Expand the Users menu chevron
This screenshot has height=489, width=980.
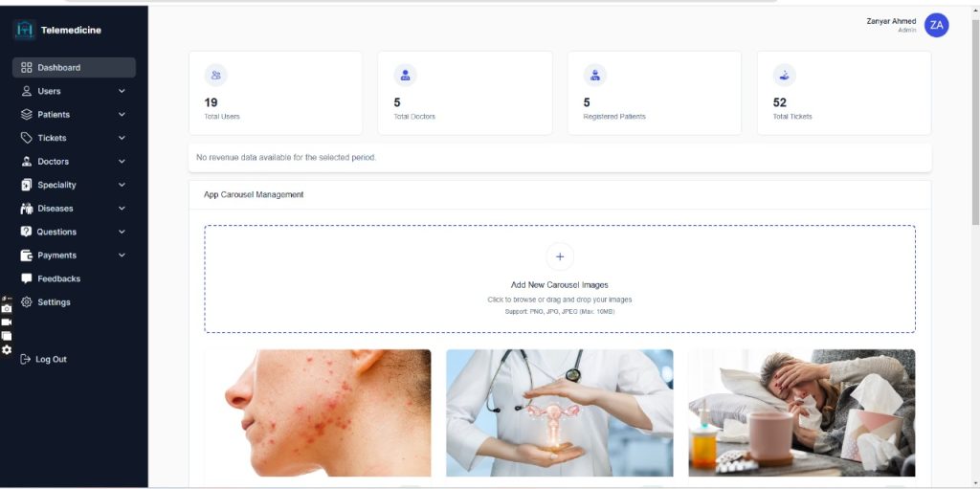(x=122, y=91)
